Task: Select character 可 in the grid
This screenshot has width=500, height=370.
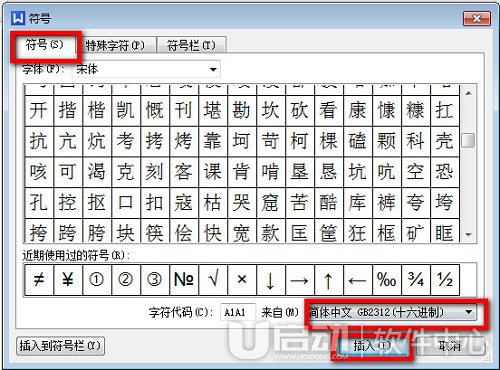Action: click(68, 172)
